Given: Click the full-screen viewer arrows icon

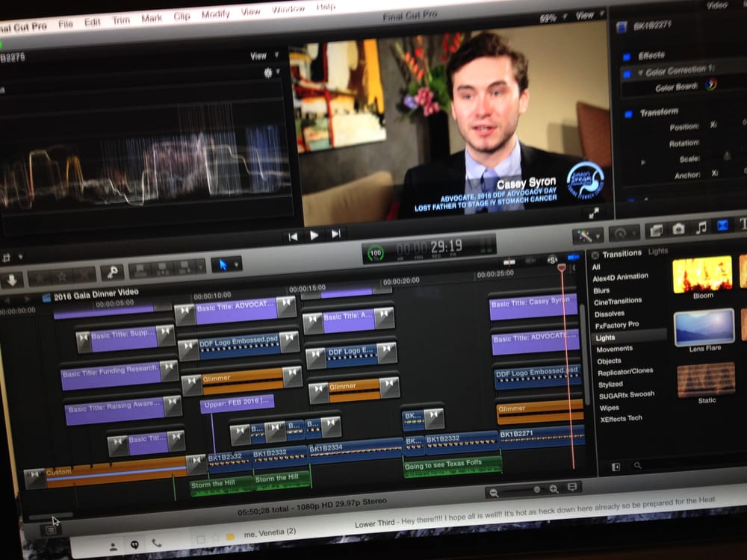Looking at the screenshot, I should (594, 214).
